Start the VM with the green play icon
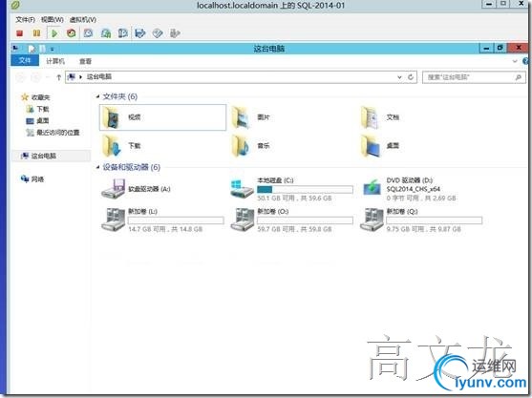 (54, 33)
